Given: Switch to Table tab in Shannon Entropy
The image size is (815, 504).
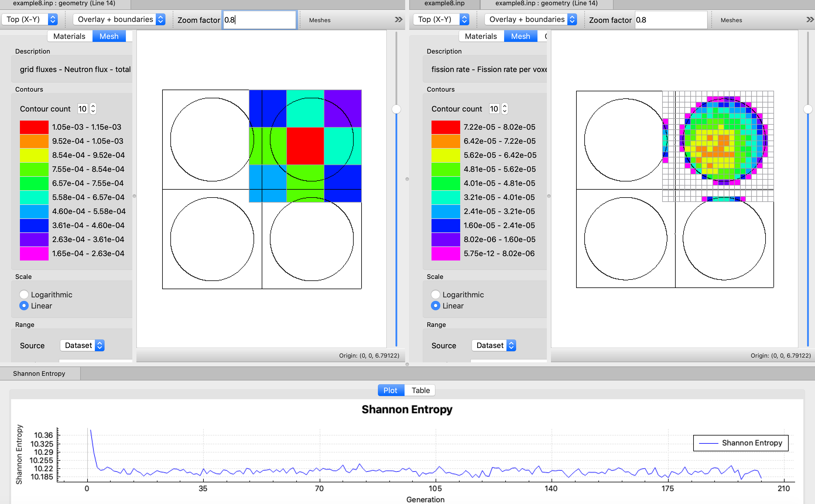Looking at the screenshot, I should (x=420, y=390).
